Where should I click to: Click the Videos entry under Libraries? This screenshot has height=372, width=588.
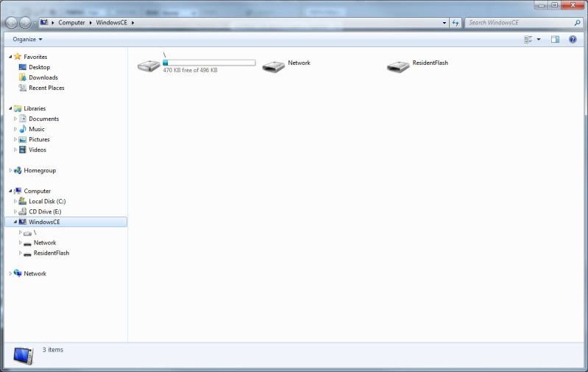38,150
